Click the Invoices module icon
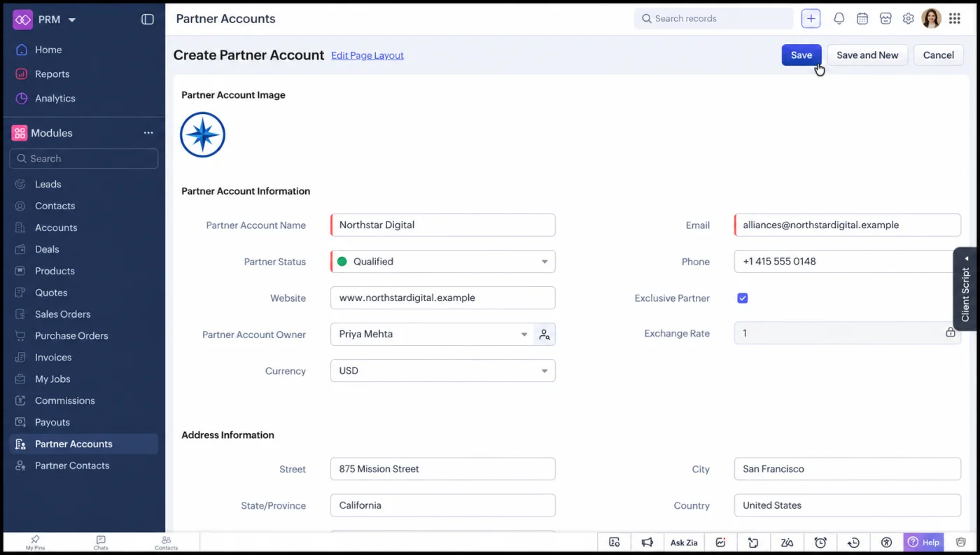This screenshot has width=980, height=555. [x=21, y=358]
